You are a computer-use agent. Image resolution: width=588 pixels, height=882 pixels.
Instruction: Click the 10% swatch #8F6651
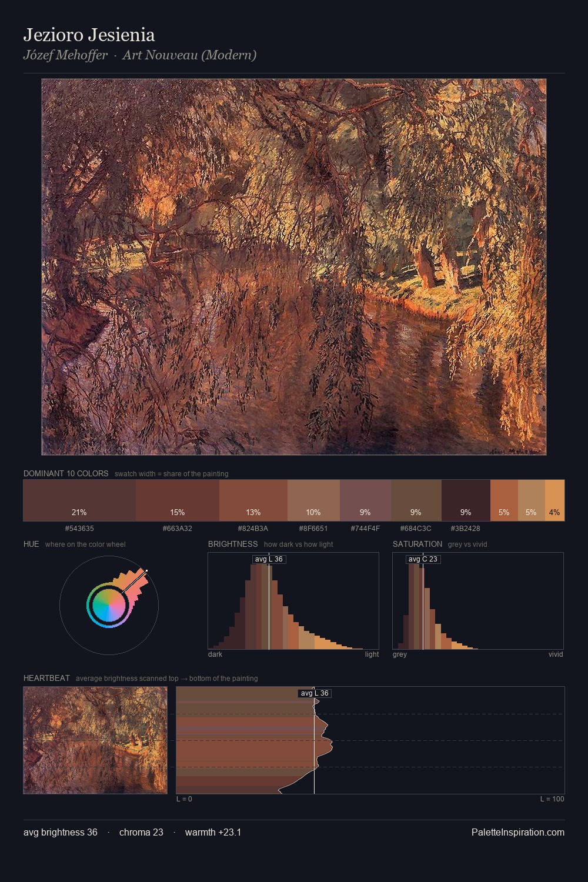tap(313, 500)
